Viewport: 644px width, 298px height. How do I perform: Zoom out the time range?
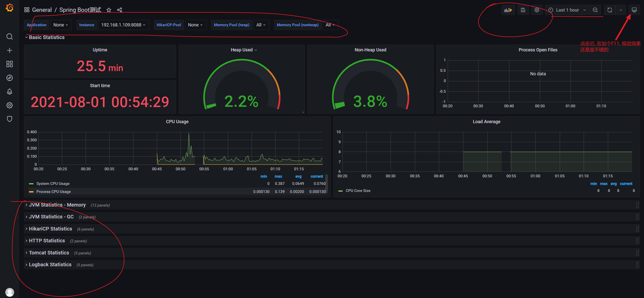click(595, 10)
